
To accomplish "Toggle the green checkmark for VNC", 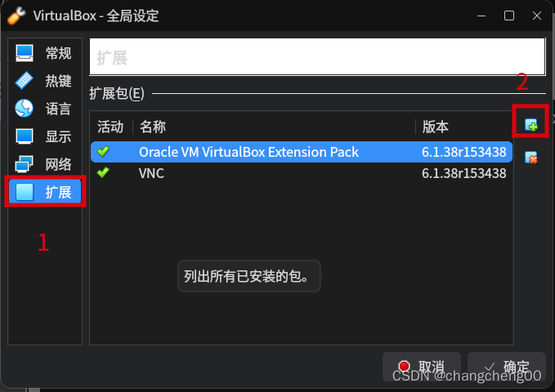I will (x=103, y=173).
